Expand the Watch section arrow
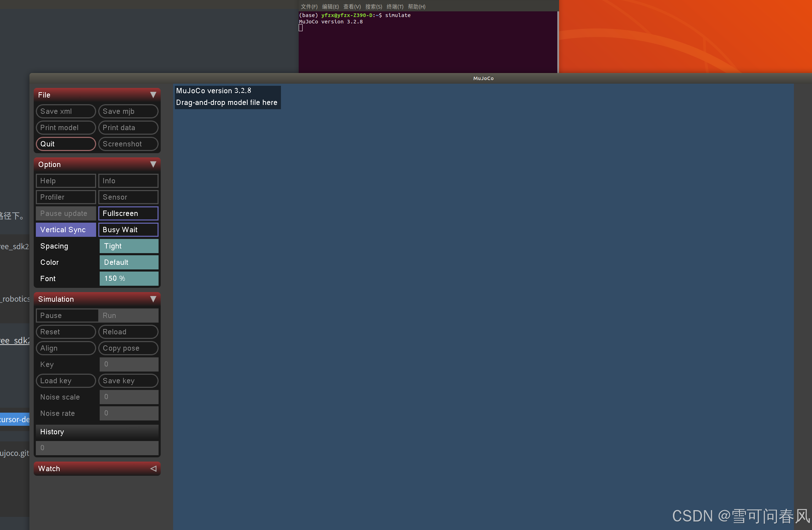The height and width of the screenshot is (530, 812). (153, 468)
